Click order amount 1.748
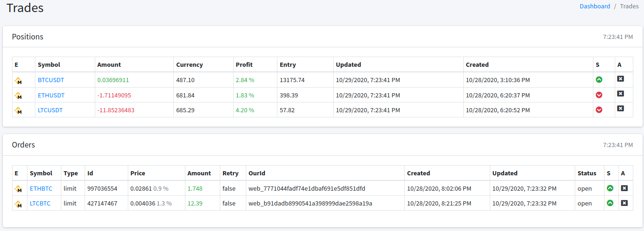 [195, 189]
